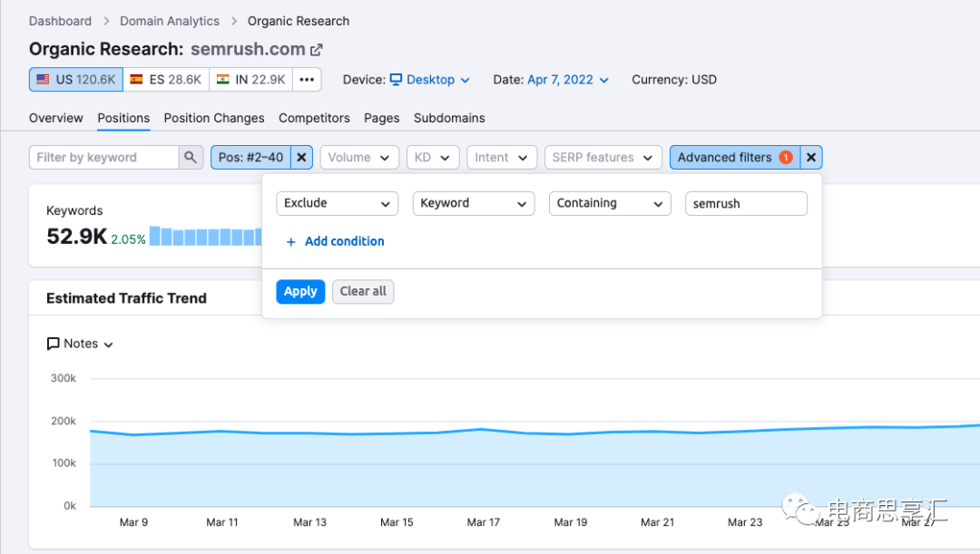
Task: Select the IN 22.9K database
Action: tap(250, 79)
